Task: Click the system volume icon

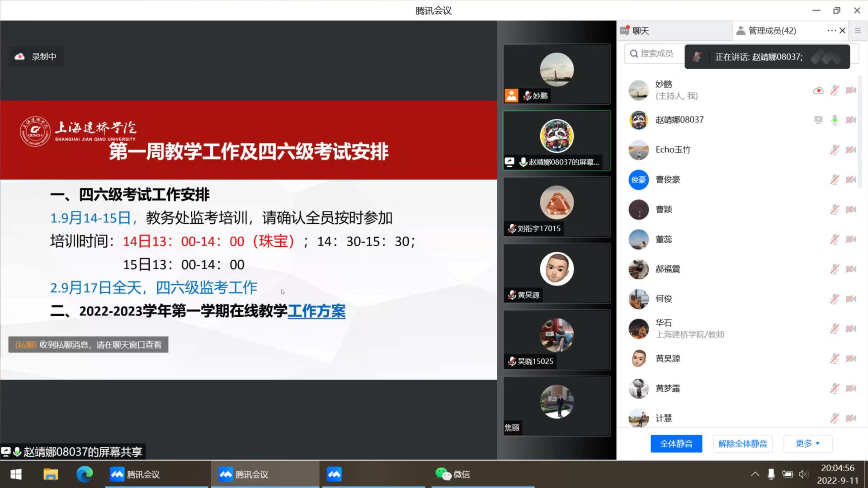Action: pos(803,474)
